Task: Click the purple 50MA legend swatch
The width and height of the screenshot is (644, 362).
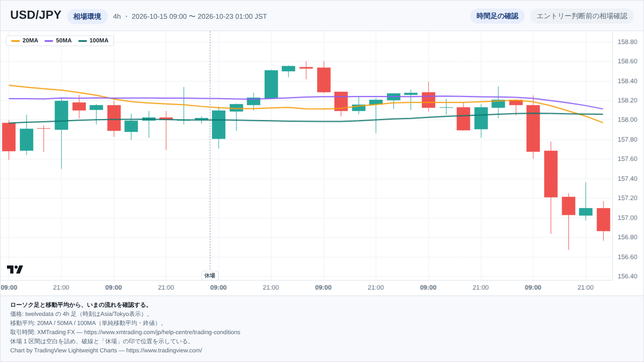Action: click(49, 41)
